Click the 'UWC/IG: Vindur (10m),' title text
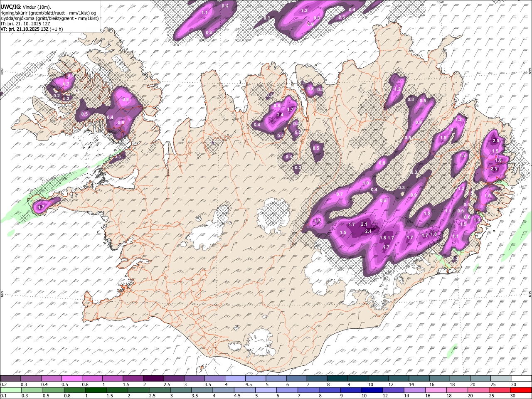 pyautogui.click(x=26, y=7)
